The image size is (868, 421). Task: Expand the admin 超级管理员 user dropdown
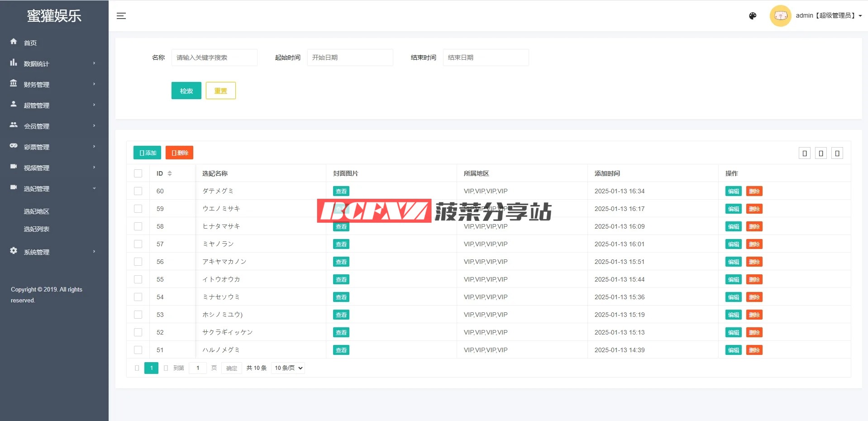pos(828,16)
